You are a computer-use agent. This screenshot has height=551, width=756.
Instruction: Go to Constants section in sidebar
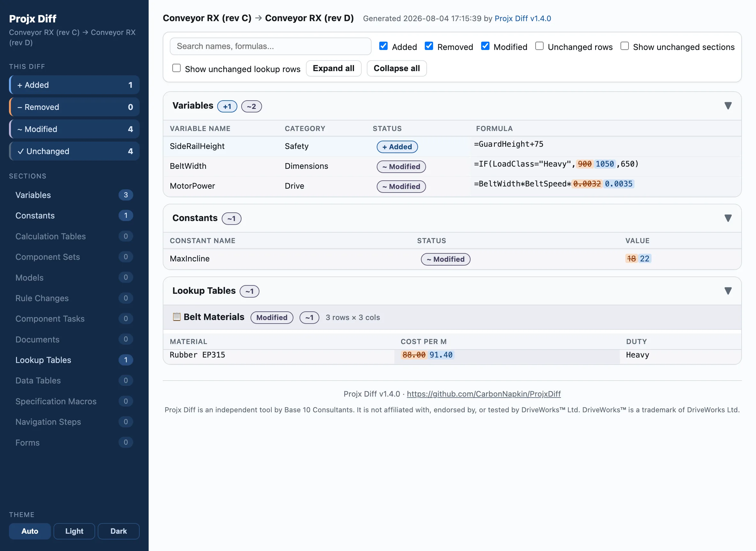(x=74, y=216)
